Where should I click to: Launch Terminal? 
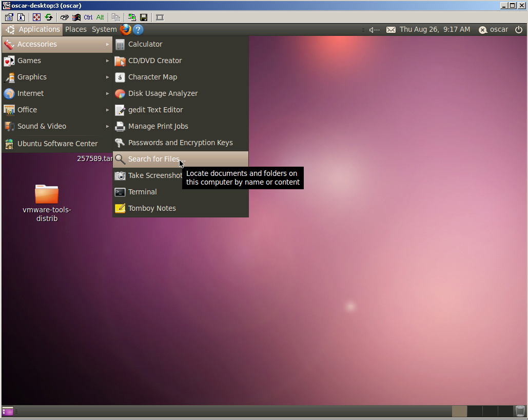(181, 192)
